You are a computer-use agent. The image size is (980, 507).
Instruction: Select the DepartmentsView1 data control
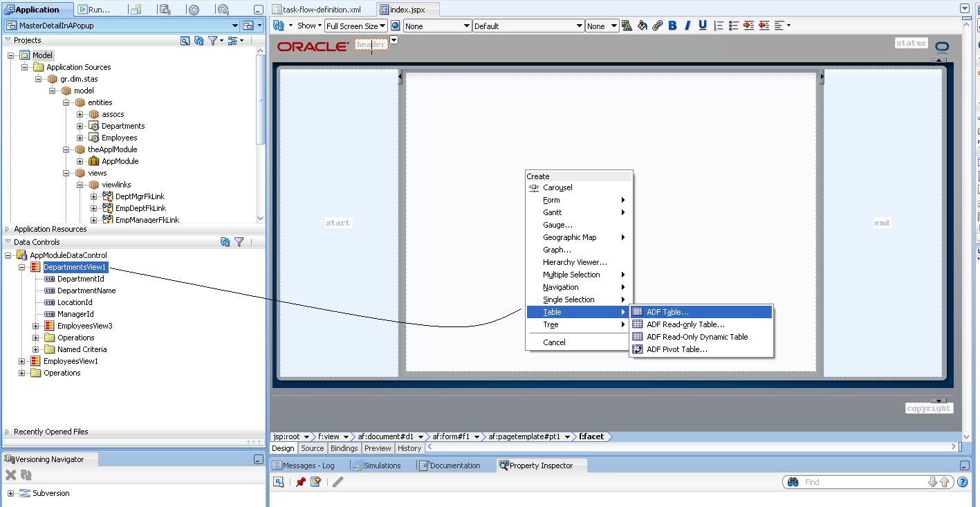[75, 266]
